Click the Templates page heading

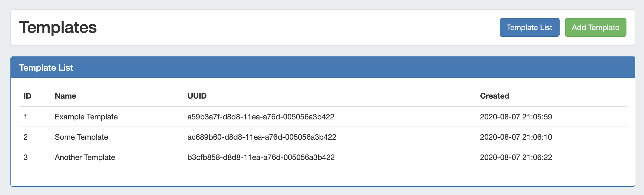(x=58, y=27)
